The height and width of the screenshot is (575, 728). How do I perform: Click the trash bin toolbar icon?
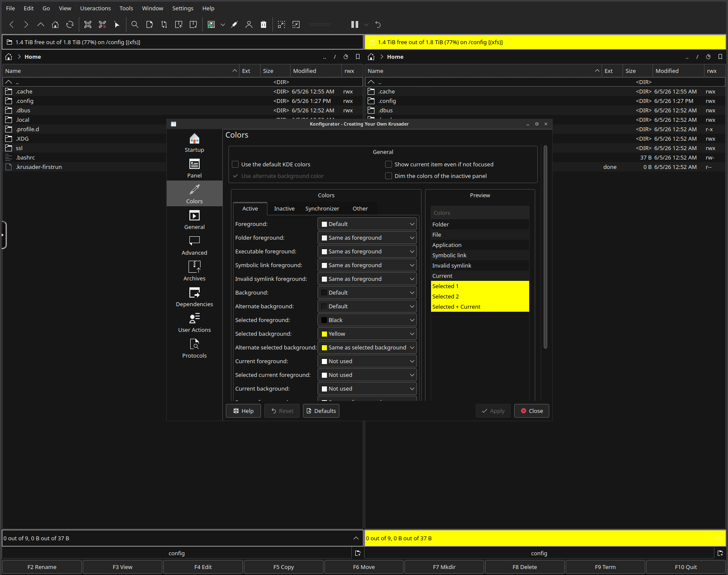click(x=264, y=24)
